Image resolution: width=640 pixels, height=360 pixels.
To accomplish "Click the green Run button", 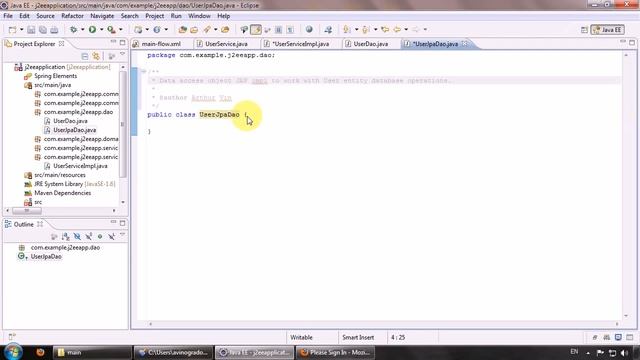I will tap(92, 29).
